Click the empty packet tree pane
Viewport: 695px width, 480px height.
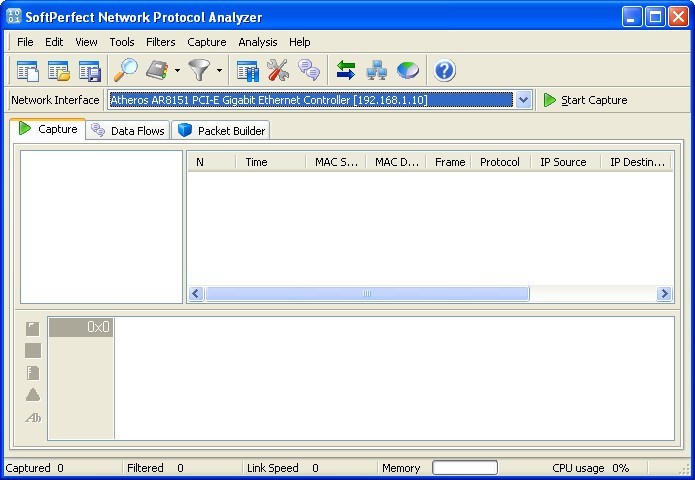click(102, 227)
